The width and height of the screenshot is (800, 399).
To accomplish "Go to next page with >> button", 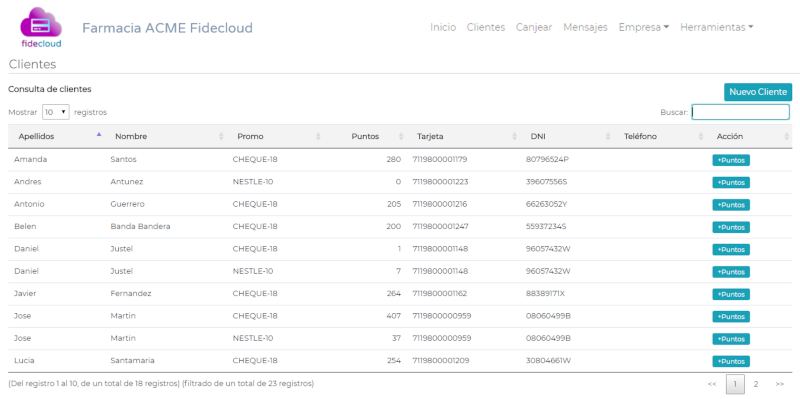I will (780, 384).
